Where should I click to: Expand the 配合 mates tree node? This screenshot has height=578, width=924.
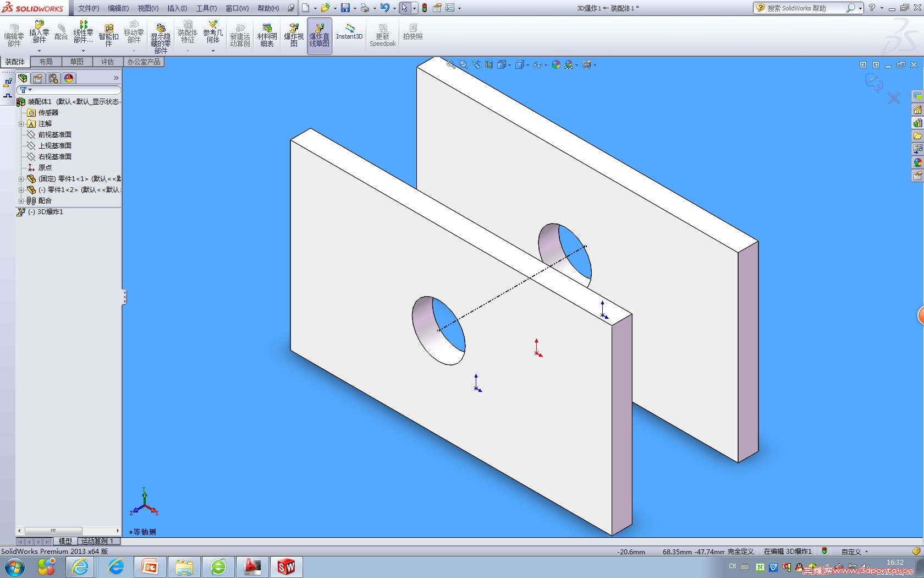pos(21,201)
